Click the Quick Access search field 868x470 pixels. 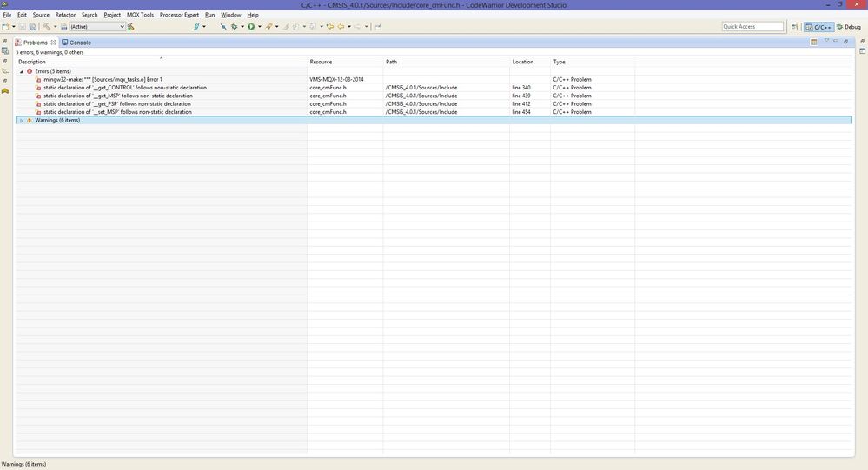(x=752, y=27)
